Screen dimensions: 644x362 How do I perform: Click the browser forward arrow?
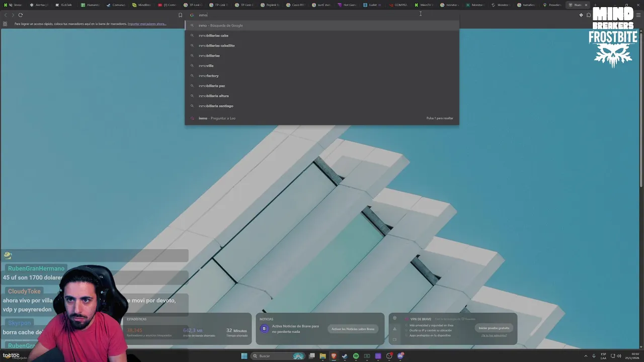(x=13, y=15)
